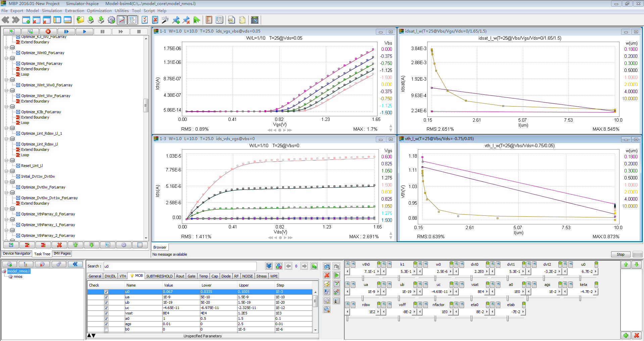Enable the b0 parameter checkbox
Image resolution: width=644 pixels, height=341 pixels.
tap(106, 330)
